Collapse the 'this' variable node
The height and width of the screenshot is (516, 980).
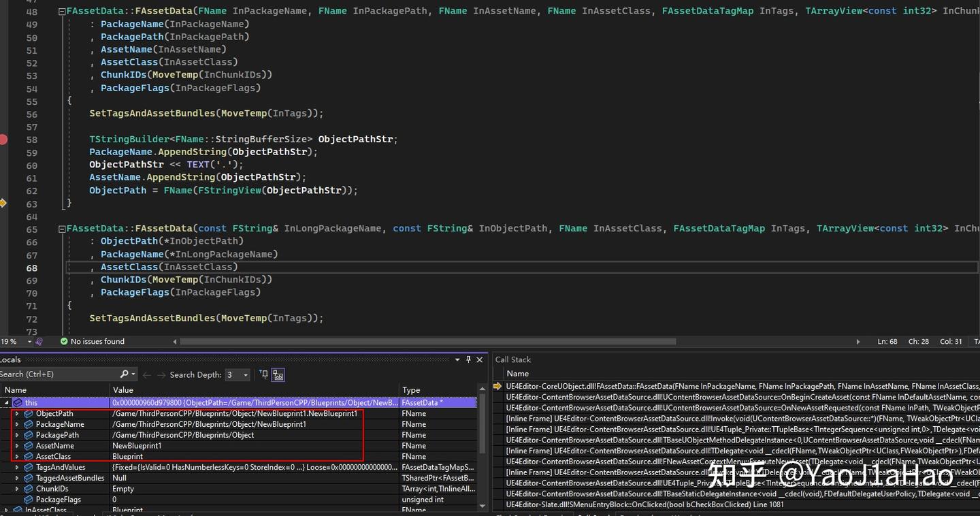point(7,403)
